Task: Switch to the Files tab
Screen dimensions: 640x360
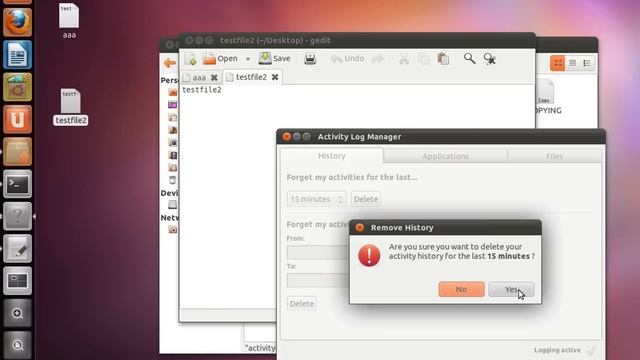Action: [554, 156]
